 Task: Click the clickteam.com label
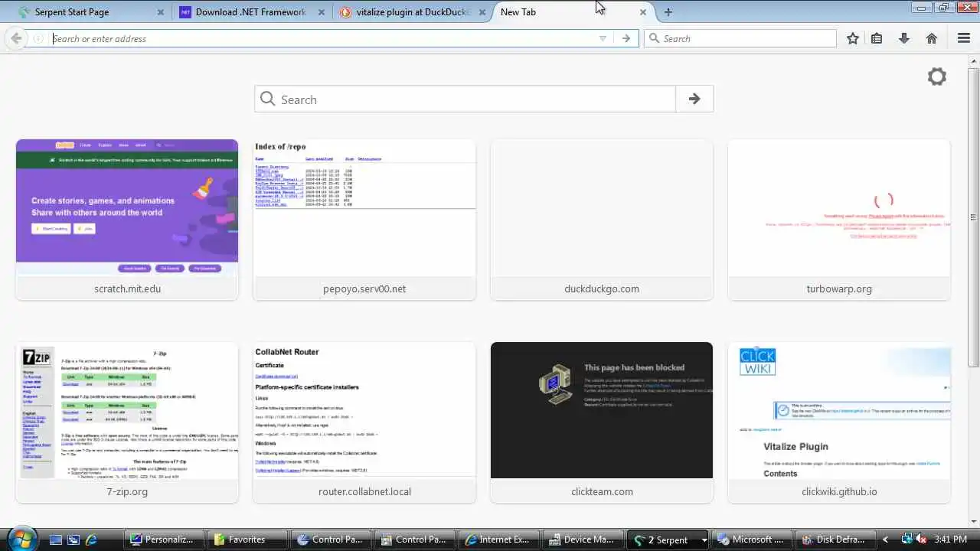point(602,491)
